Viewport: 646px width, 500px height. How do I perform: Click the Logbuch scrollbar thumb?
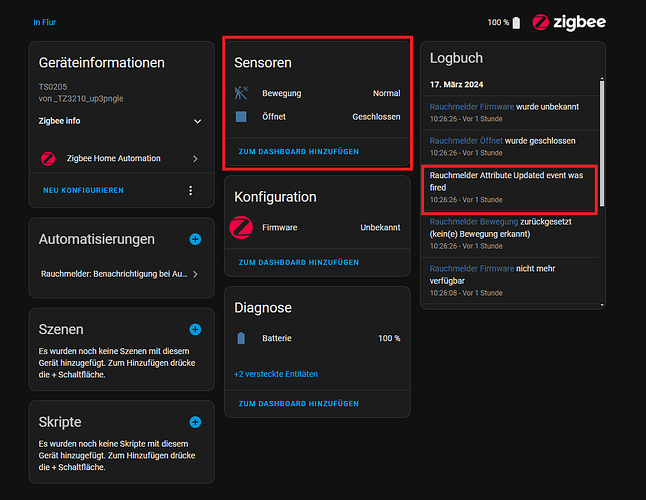[602, 143]
